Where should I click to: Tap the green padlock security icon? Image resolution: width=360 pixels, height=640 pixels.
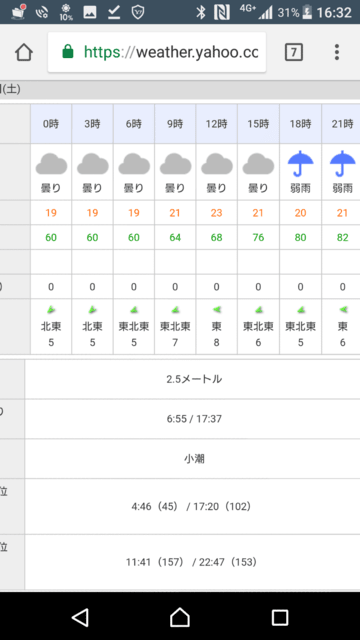[x=68, y=52]
